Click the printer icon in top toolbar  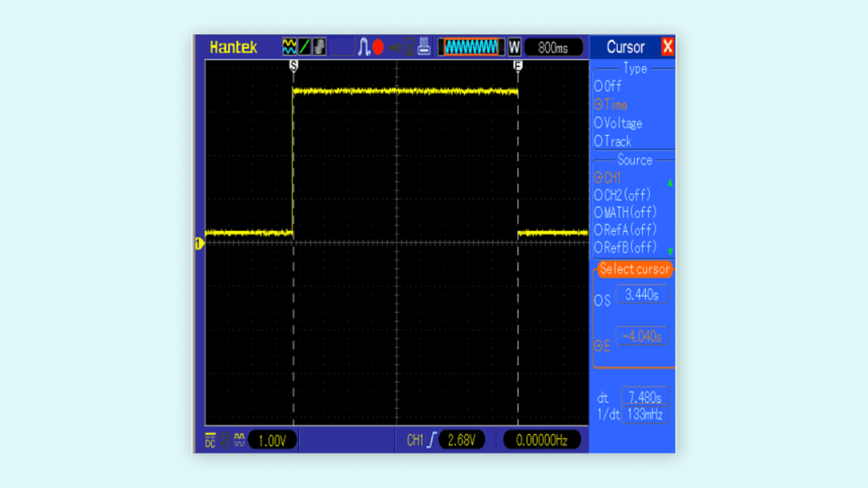pos(424,47)
